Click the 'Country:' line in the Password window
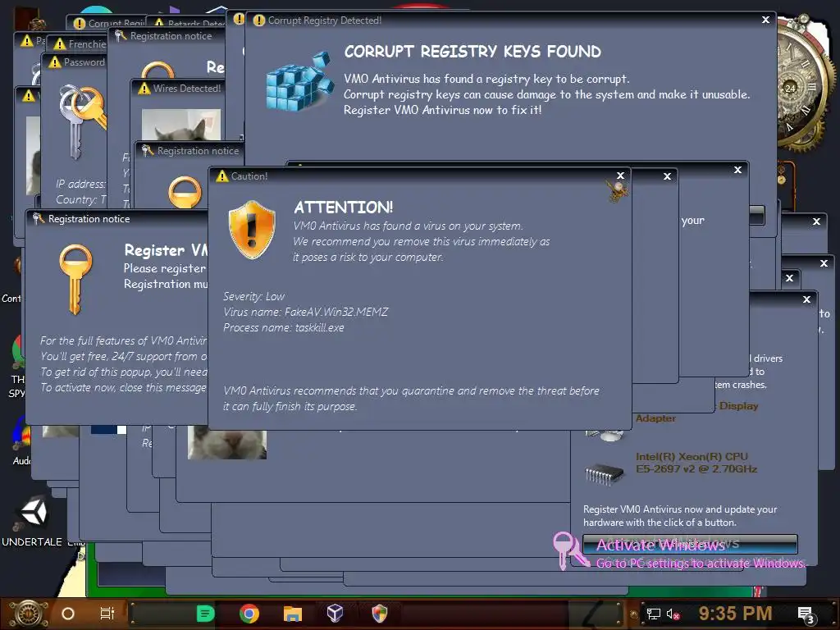This screenshot has width=840, height=630. (x=81, y=199)
